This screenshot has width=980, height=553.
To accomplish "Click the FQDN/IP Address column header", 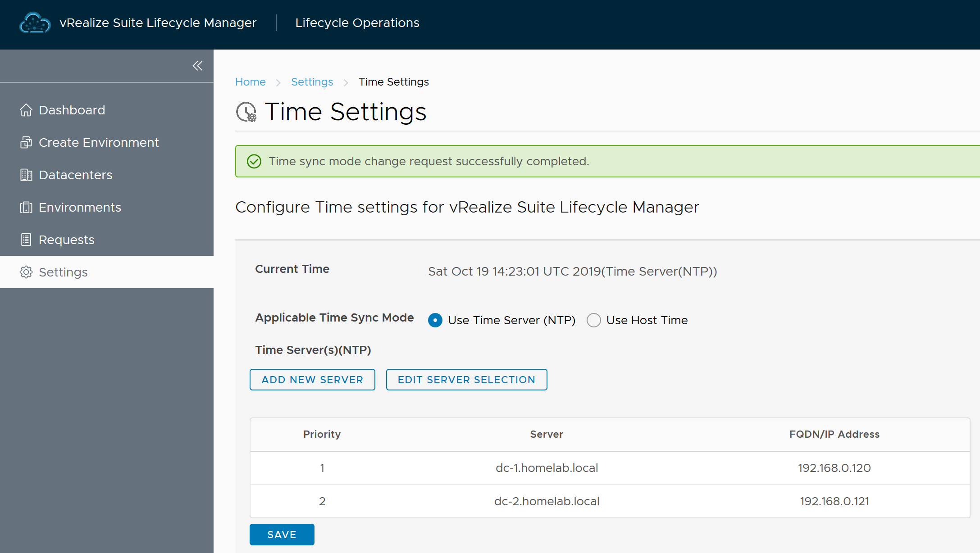I will click(x=834, y=434).
